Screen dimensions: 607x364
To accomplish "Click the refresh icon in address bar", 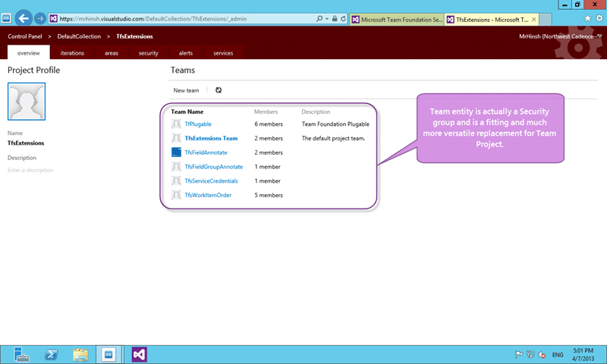I will [x=343, y=18].
